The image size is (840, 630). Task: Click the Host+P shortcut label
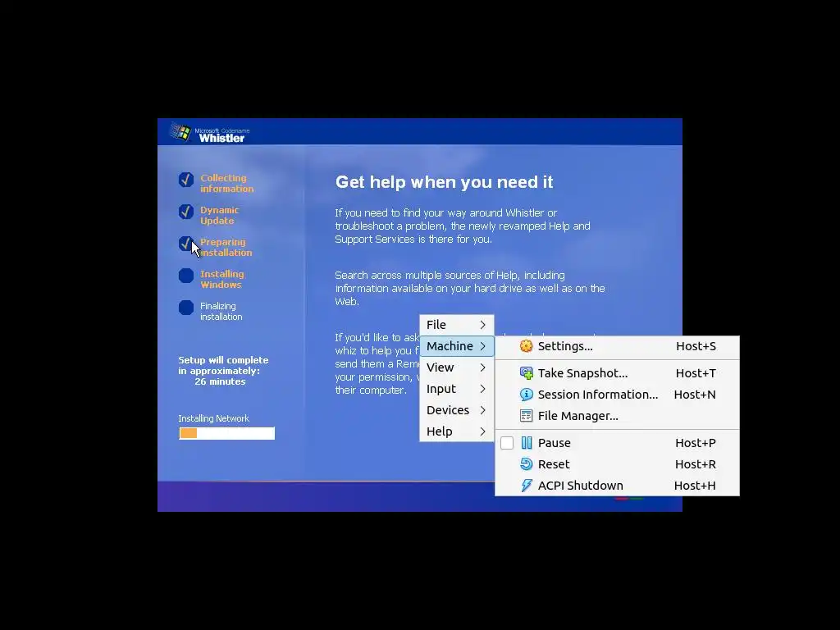click(696, 442)
